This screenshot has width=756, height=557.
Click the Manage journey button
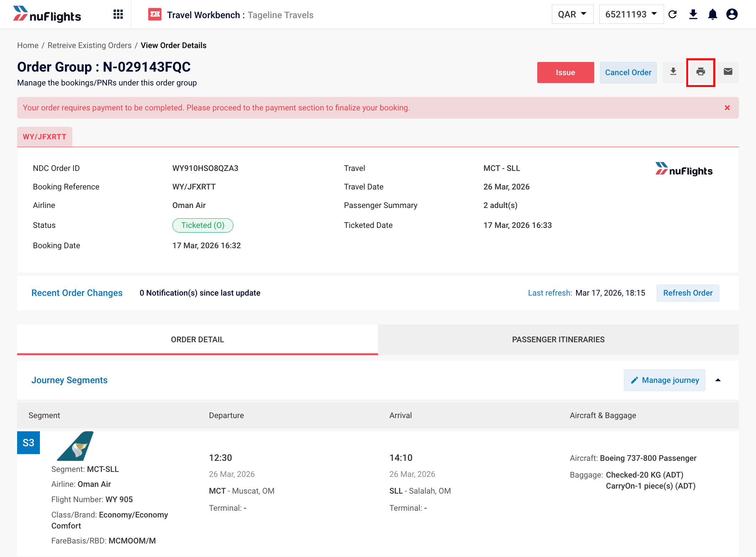[x=664, y=380]
